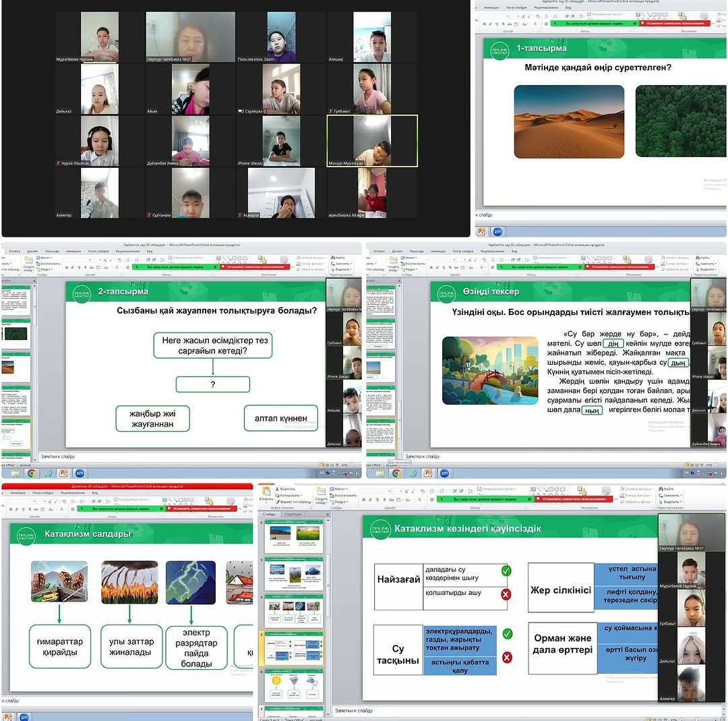Click the red cross beside қолшатырды ашу
The height and width of the screenshot is (721, 728).
506,594
